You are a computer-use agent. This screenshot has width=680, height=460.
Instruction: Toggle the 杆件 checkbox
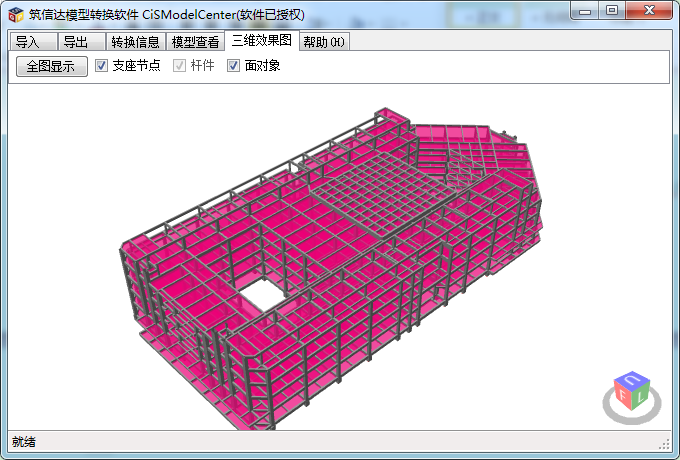coord(180,66)
